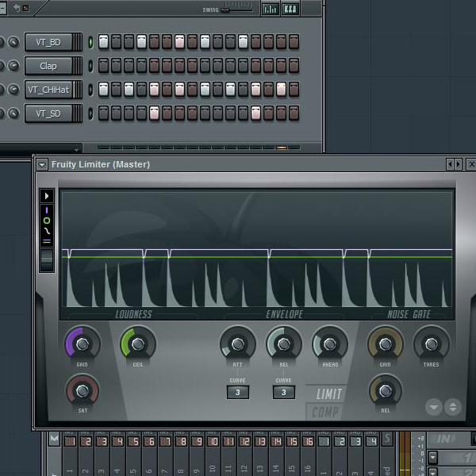The image size is (476, 476).
Task: Select the master M track in mixer
Action: [x=54, y=439]
